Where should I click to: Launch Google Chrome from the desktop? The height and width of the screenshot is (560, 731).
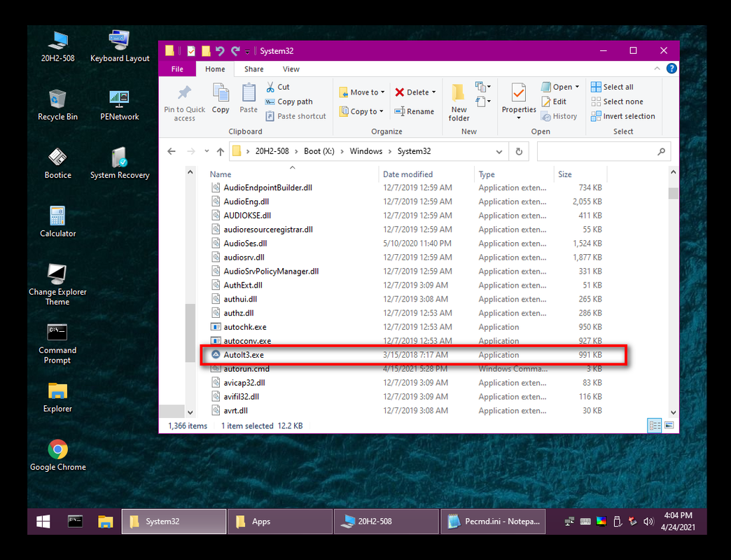click(x=58, y=456)
